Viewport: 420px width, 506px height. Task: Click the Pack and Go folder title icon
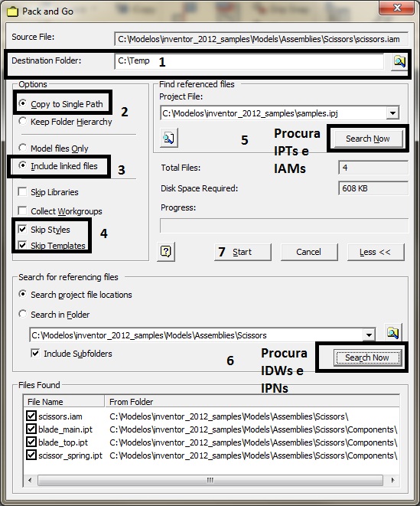click(12, 11)
